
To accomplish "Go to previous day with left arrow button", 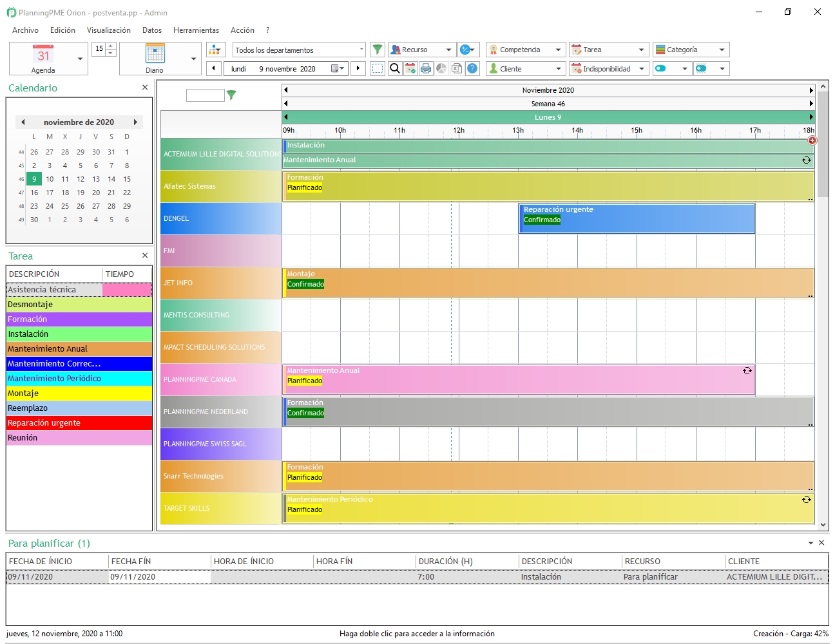I will click(x=214, y=68).
